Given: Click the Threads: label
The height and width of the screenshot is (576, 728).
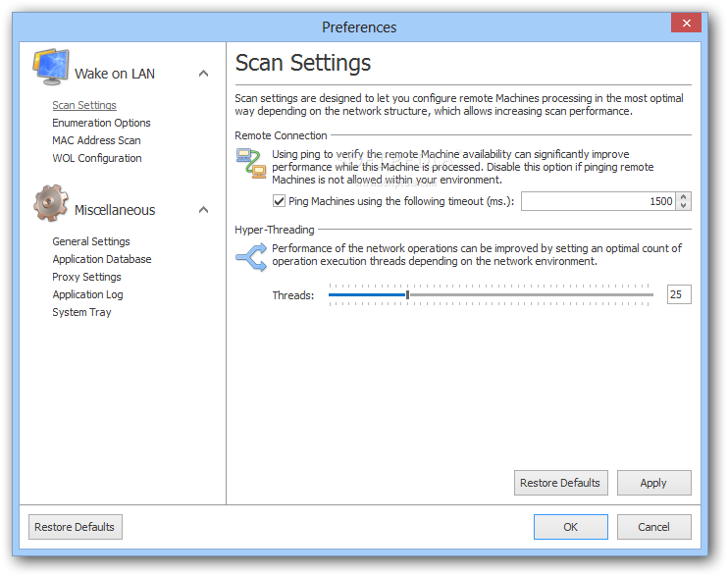Looking at the screenshot, I should tap(293, 295).
